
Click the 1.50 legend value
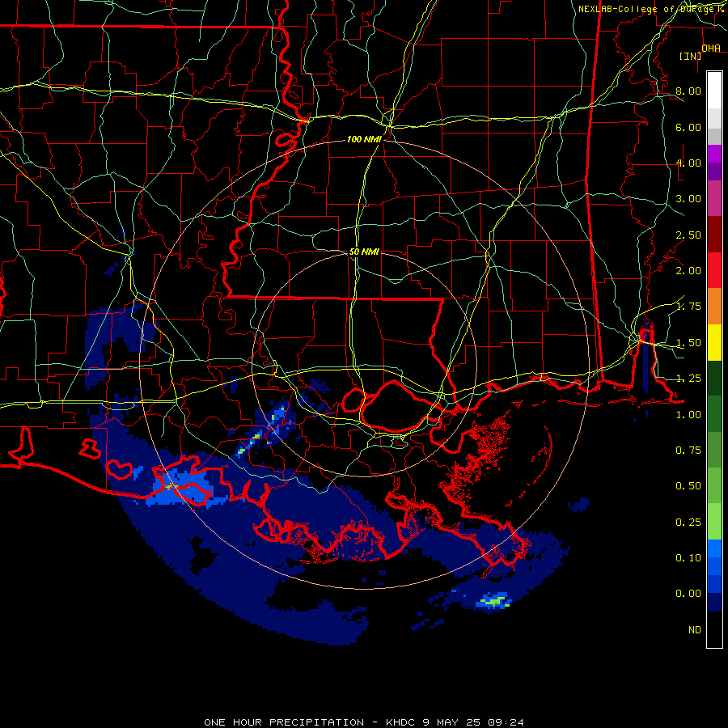(688, 343)
